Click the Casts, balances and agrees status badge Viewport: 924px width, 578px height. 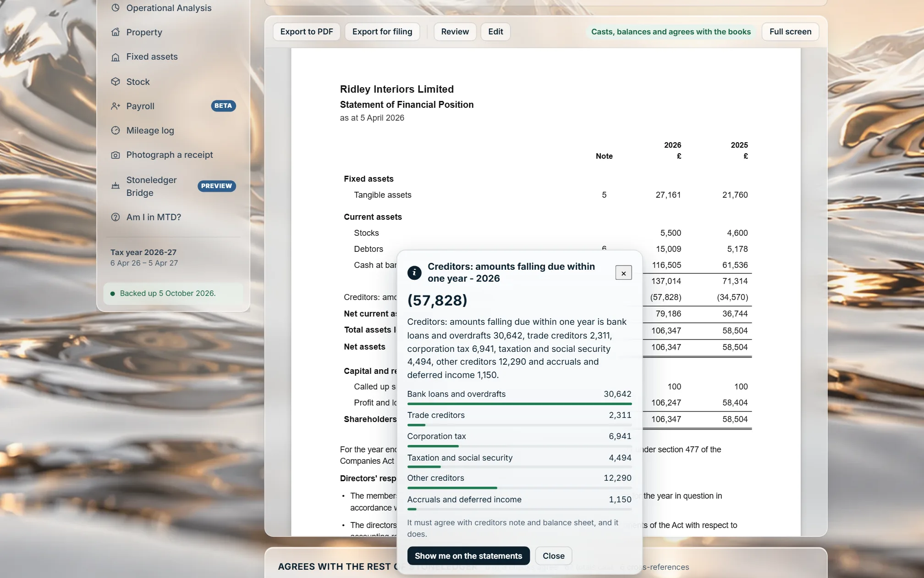point(671,32)
